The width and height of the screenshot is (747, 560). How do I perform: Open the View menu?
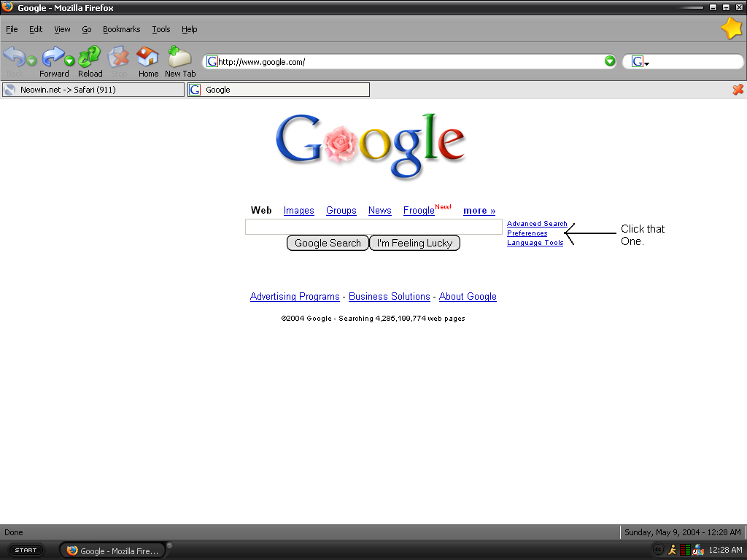[62, 29]
